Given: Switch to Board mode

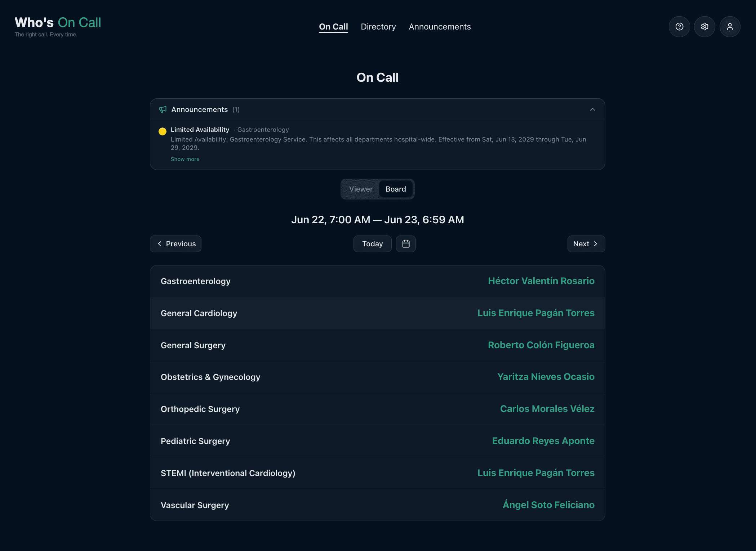Looking at the screenshot, I should (396, 189).
